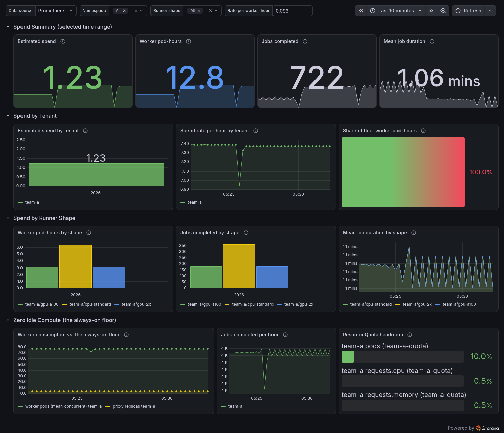The width and height of the screenshot is (504, 433).
Task: Open info icon for Worker pod-hours panel
Action: [188, 41]
